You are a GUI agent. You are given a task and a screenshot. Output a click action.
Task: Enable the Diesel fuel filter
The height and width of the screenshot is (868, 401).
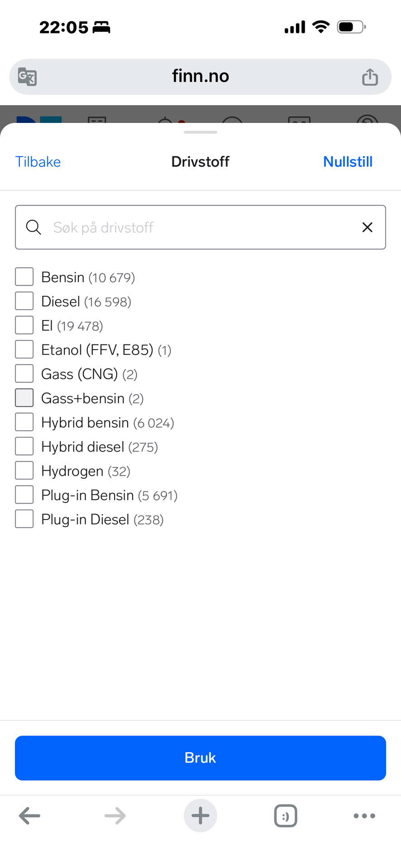click(x=24, y=301)
